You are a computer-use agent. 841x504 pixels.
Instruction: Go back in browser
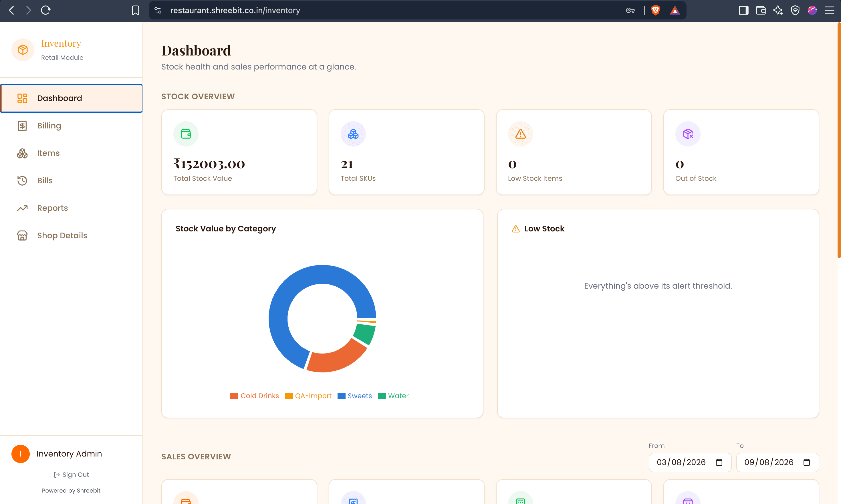click(11, 10)
